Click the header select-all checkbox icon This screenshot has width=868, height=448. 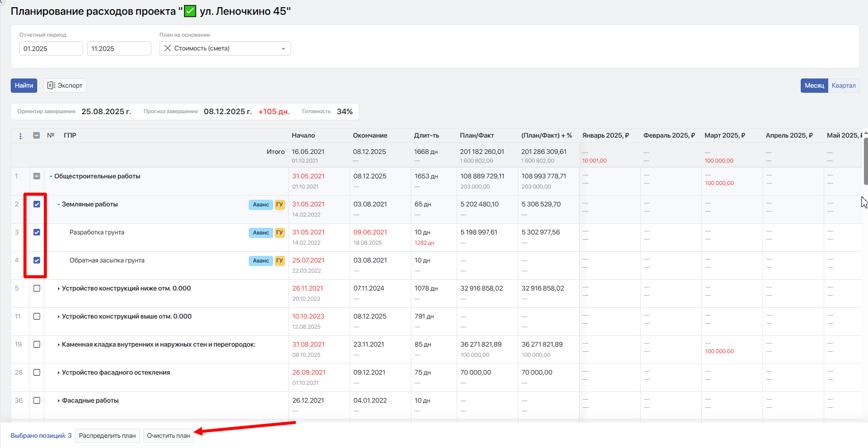pos(37,136)
